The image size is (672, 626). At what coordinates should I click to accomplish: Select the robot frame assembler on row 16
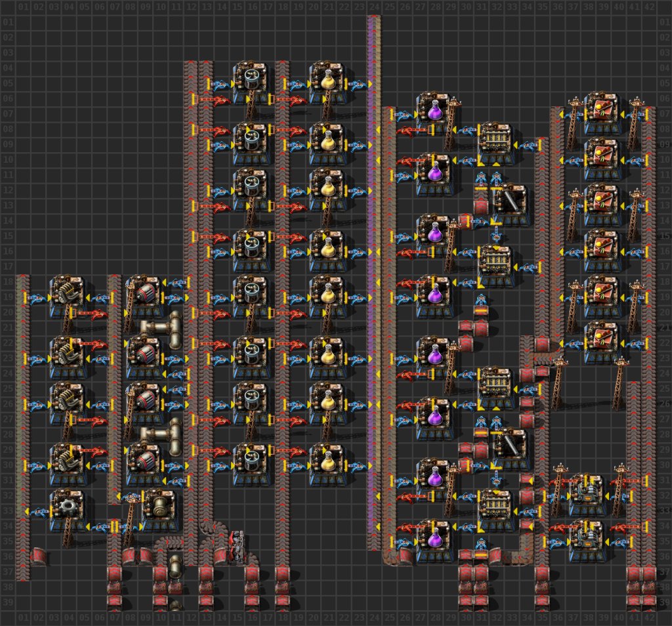pos(252,251)
